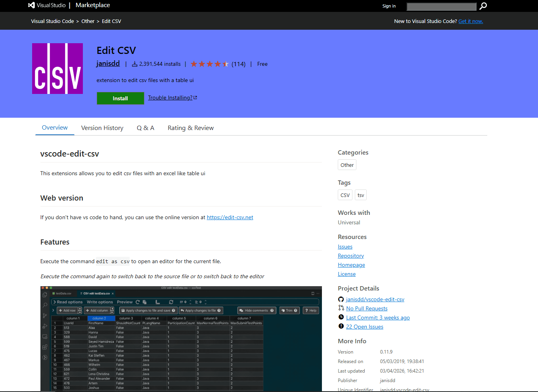Image resolution: width=538 pixels, height=392 pixels.
Task: Click the pull request icon
Action: (x=341, y=308)
